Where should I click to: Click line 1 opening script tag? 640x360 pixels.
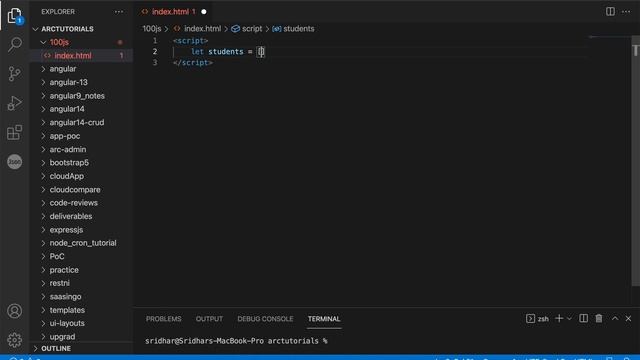click(x=191, y=41)
